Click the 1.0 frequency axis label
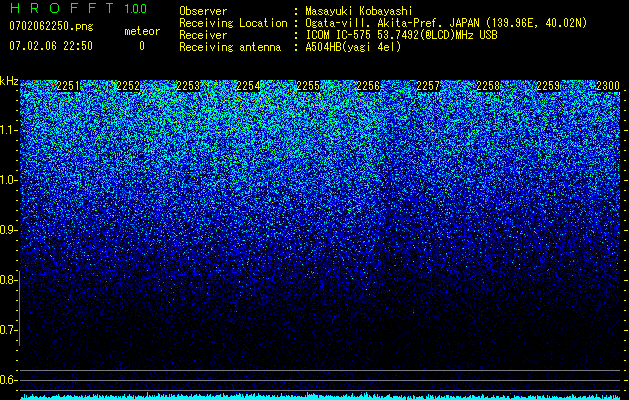The width and height of the screenshot is (629, 400). click(9, 180)
